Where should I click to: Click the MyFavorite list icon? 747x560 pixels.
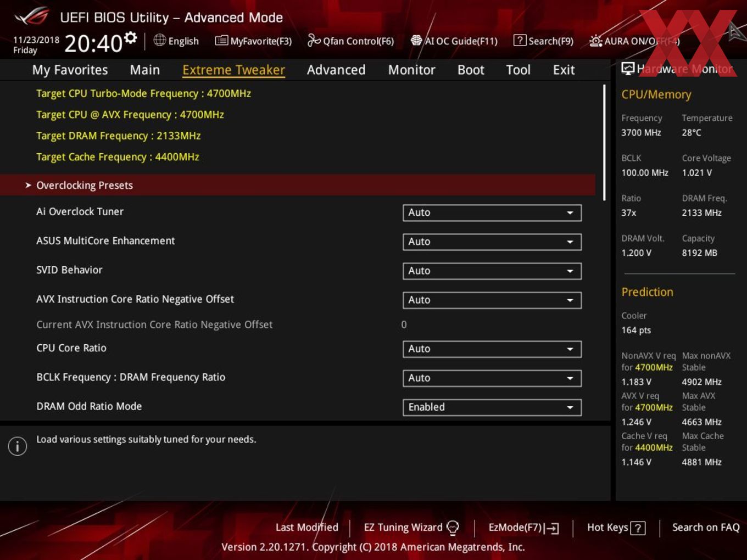[221, 41]
